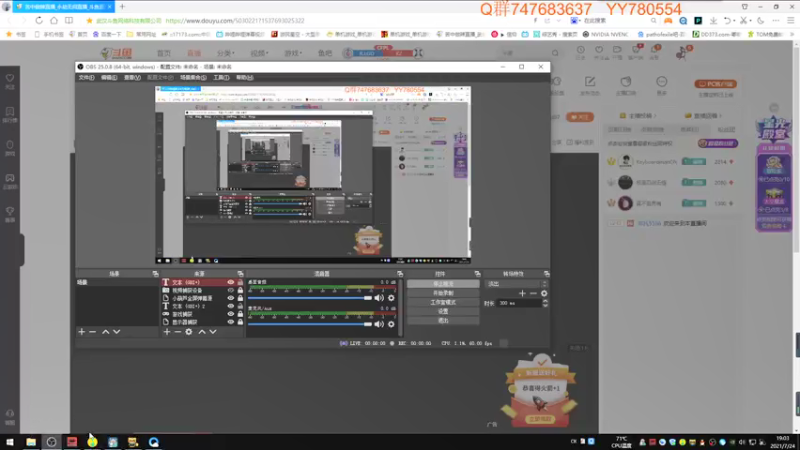Reload the page in the browser toolbar
800x450 pixels.
39,20
